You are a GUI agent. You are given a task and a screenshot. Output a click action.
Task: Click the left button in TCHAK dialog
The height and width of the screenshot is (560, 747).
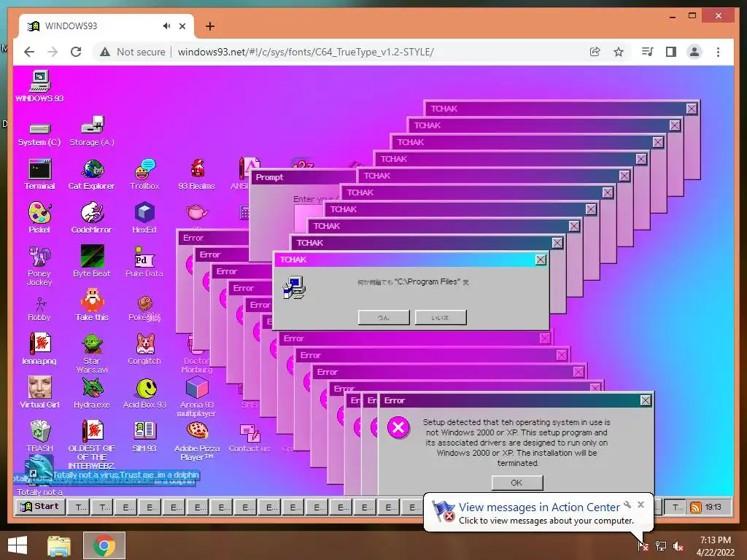[x=384, y=318]
